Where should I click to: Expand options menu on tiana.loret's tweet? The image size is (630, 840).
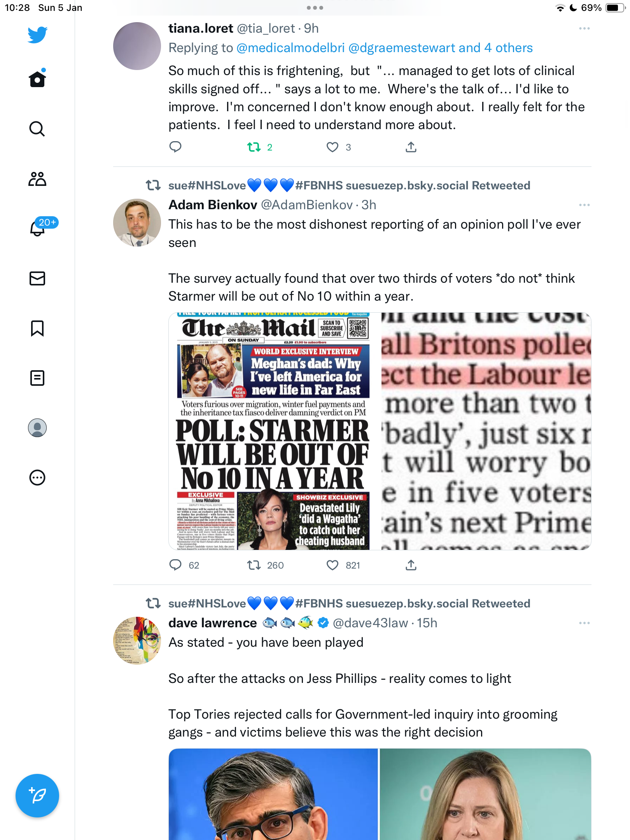(x=584, y=28)
